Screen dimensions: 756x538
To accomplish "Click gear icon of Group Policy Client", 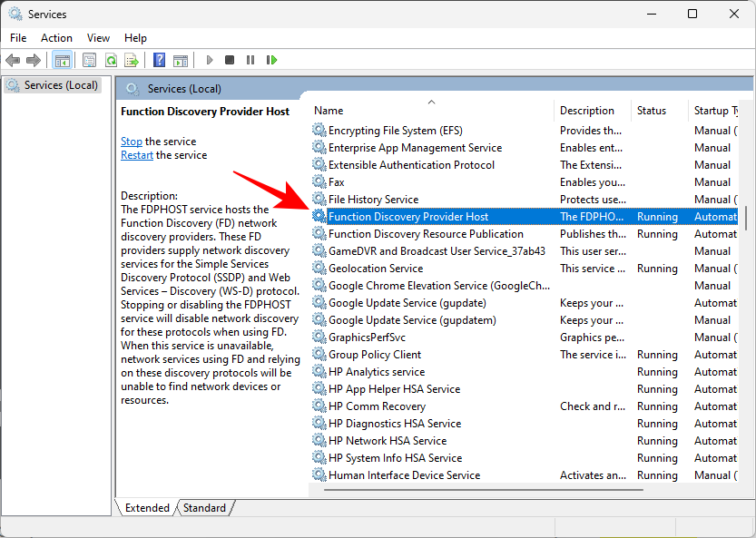I will coord(319,355).
